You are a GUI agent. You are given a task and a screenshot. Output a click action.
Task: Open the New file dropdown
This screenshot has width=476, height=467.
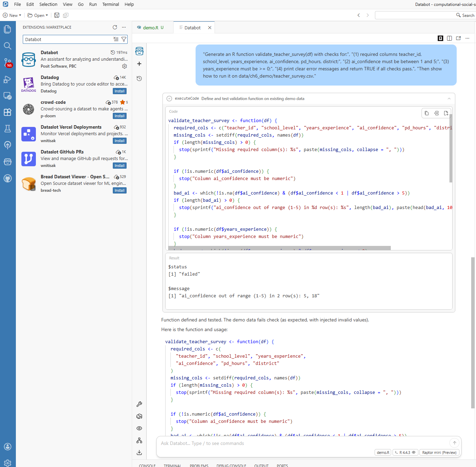pyautogui.click(x=12, y=15)
